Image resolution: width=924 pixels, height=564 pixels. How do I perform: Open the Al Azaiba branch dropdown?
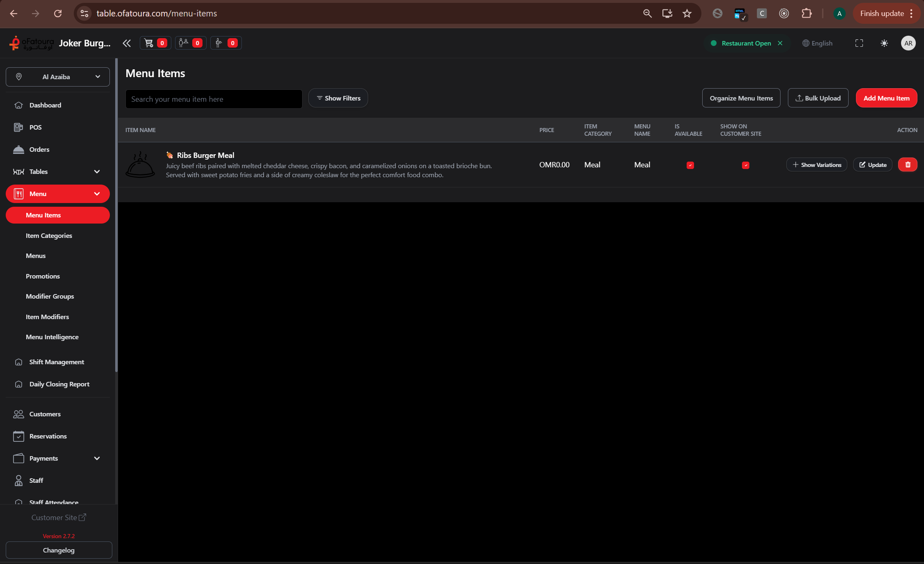58,77
